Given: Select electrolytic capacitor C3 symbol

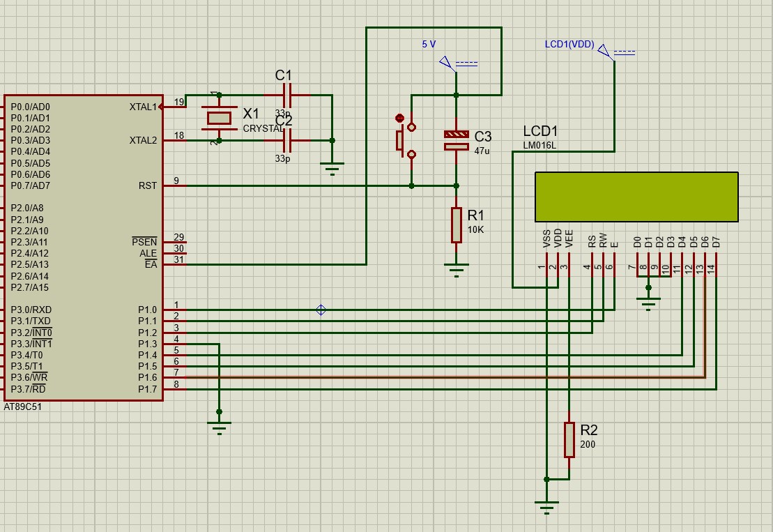Looking at the screenshot, I should pyautogui.click(x=456, y=141).
